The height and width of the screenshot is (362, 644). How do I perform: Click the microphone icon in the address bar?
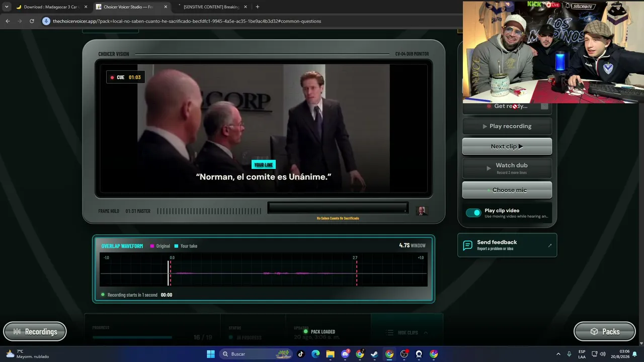pos(46,21)
